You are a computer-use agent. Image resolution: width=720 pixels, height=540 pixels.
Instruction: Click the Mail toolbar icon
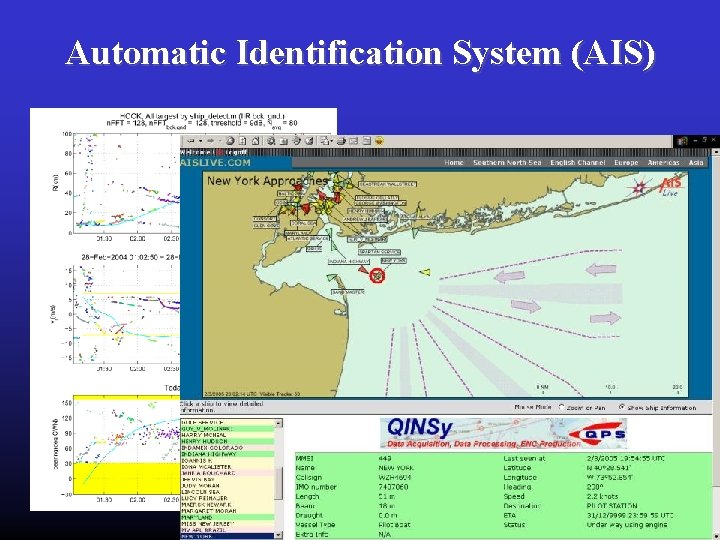coord(324,141)
